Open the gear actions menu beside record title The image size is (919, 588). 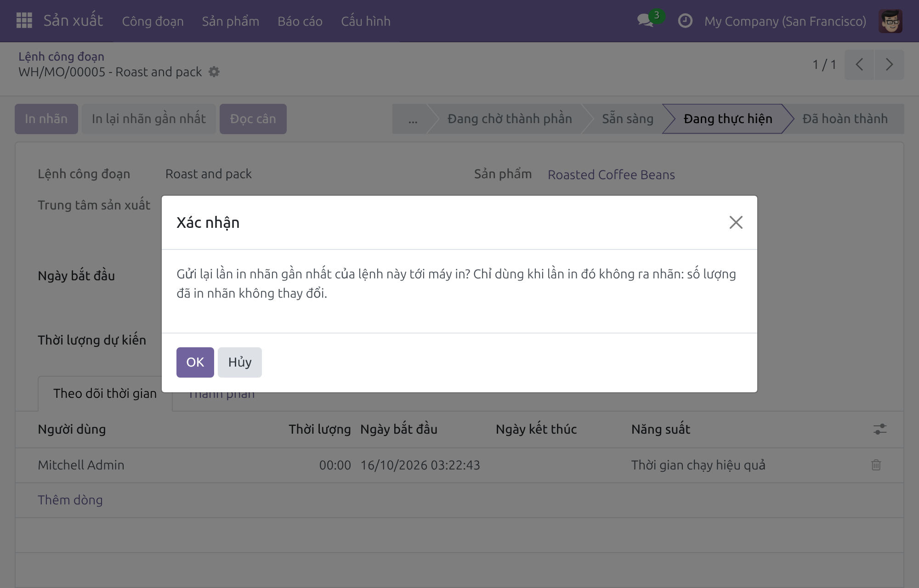[x=214, y=72]
